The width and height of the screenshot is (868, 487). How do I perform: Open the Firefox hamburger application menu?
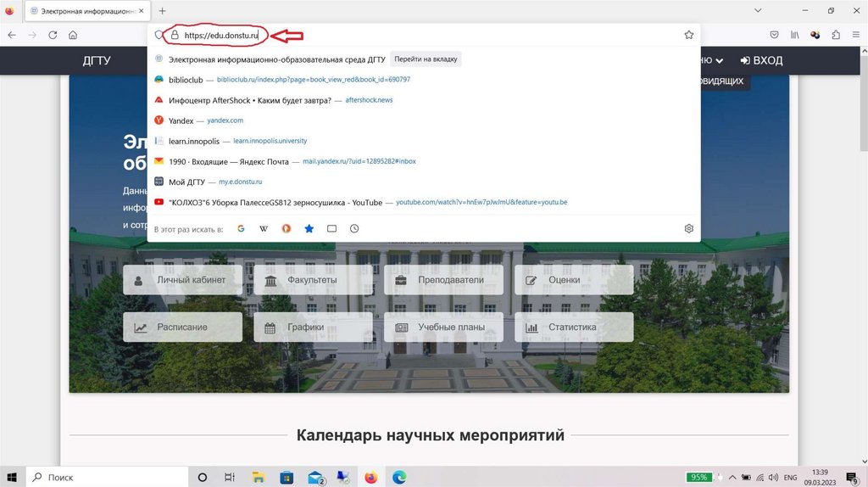coord(855,35)
